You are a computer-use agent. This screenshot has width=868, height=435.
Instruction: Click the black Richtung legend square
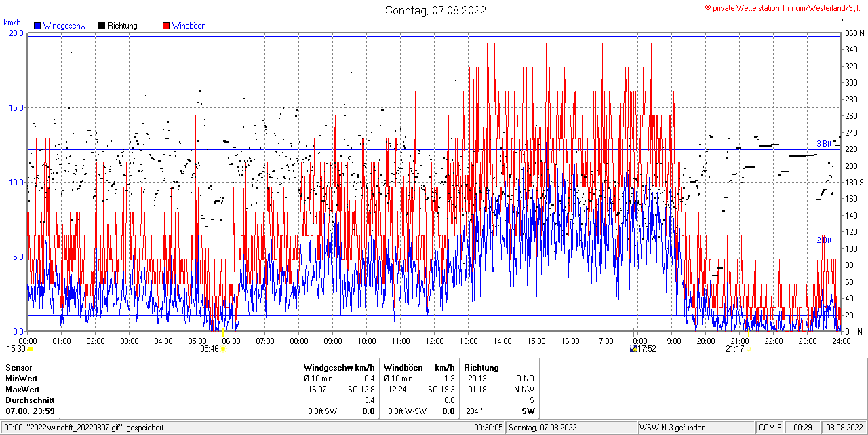(x=102, y=26)
